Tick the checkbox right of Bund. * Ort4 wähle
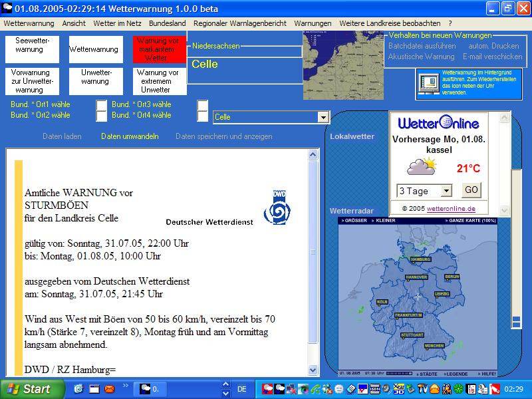The image size is (532, 399). 202,116
